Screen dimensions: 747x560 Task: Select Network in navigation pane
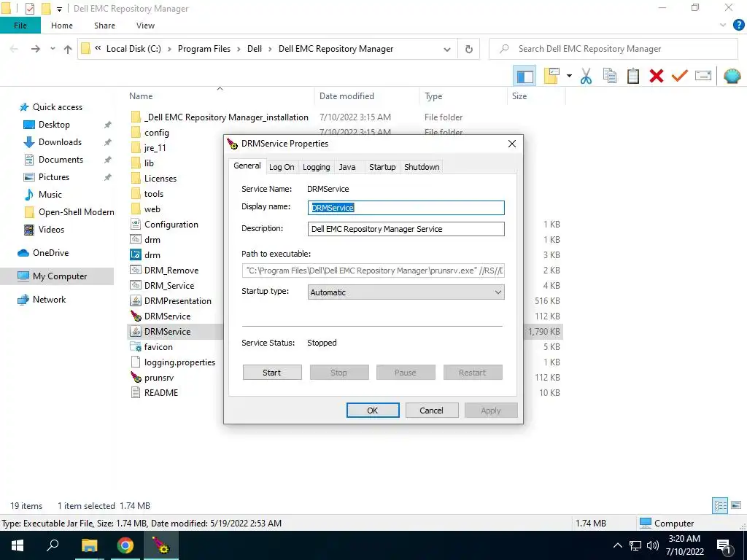pyautogui.click(x=49, y=300)
